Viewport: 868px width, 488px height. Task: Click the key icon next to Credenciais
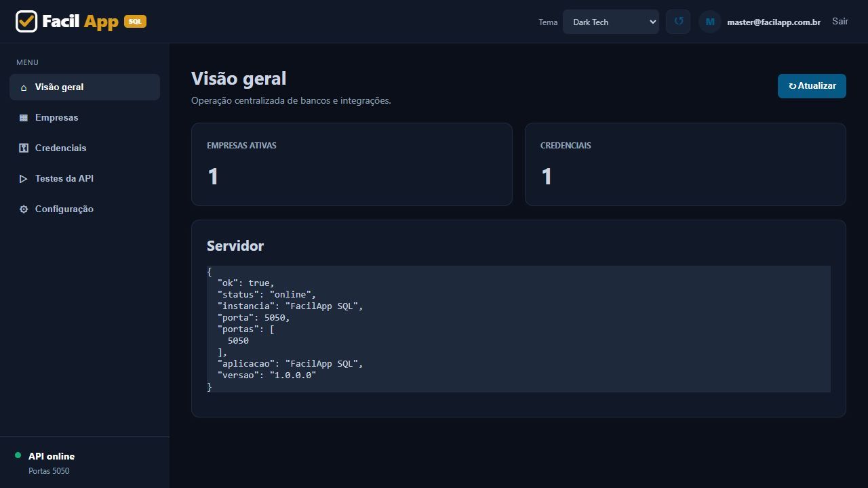[x=24, y=148]
